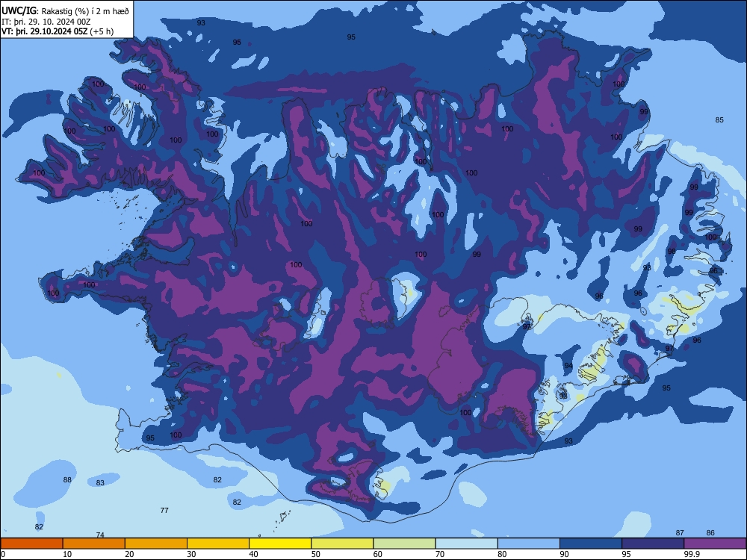Select the 'IT: þri. 29. 10. 2024 00Z' line
The height and width of the screenshot is (560, 747).
click(x=46, y=22)
